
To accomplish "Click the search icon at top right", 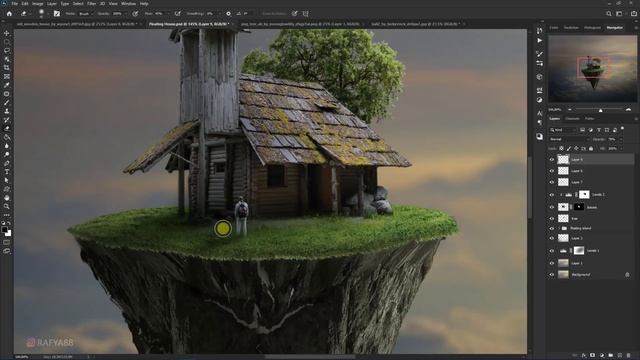I will click(609, 13).
